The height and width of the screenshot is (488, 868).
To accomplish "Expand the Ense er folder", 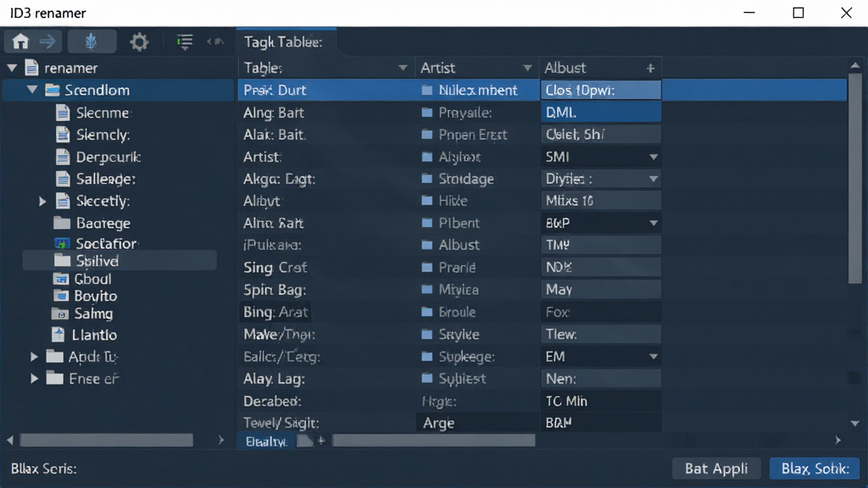I will coord(34,379).
